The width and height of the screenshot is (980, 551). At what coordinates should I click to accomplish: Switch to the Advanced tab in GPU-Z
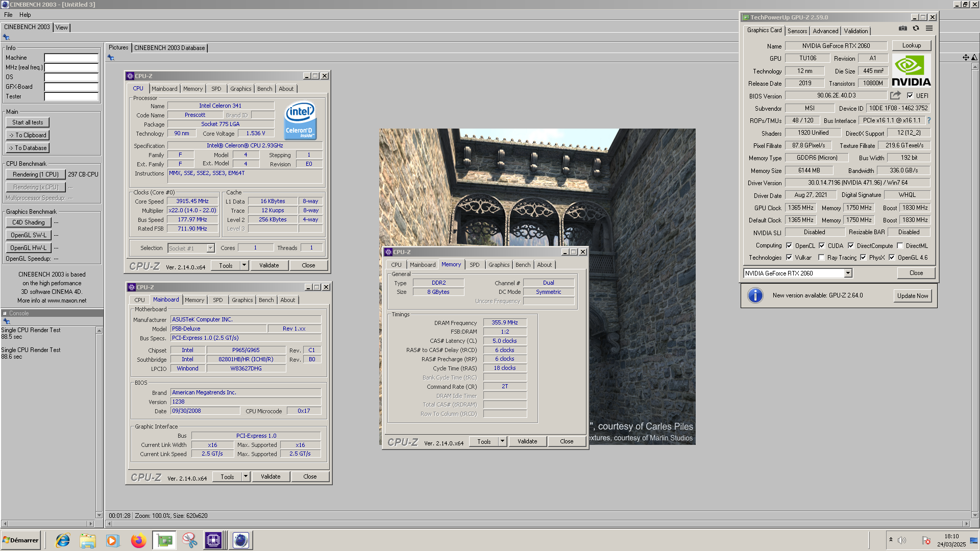tap(825, 31)
